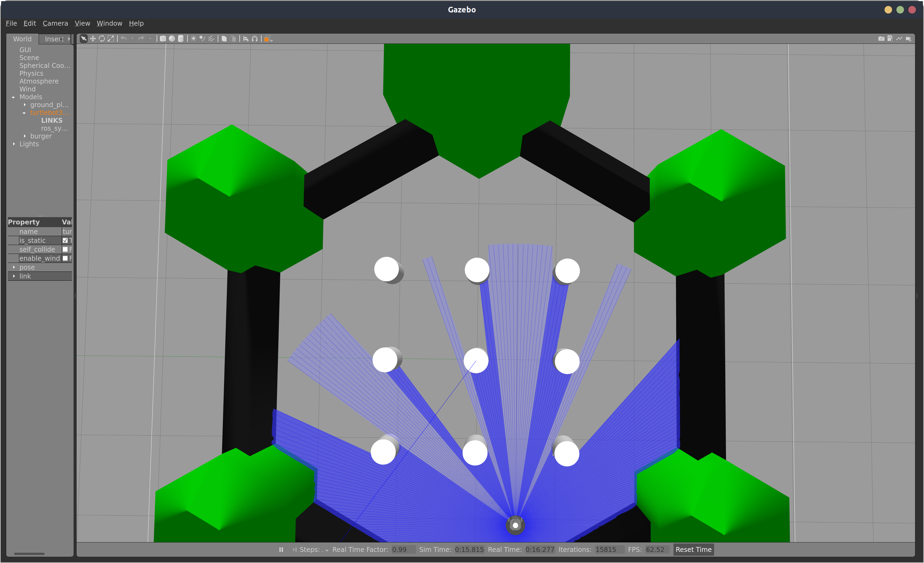Enable the self_collide checkbox

point(65,250)
